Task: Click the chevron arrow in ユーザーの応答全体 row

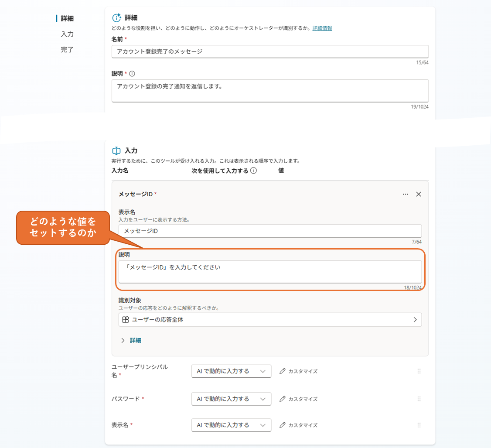Action: tap(415, 320)
